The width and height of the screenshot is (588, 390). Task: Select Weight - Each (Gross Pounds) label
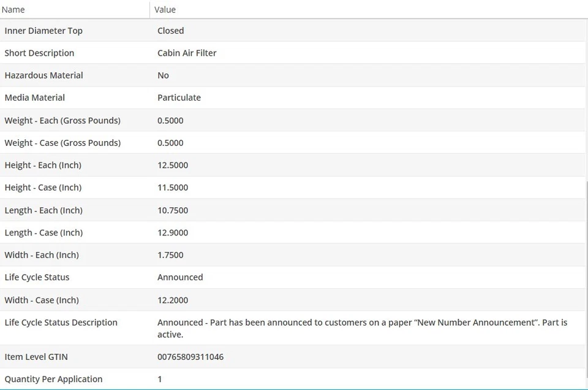[62, 120]
